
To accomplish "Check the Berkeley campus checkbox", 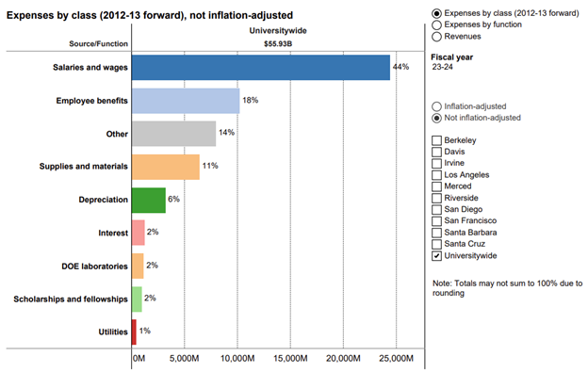I will click(436, 140).
